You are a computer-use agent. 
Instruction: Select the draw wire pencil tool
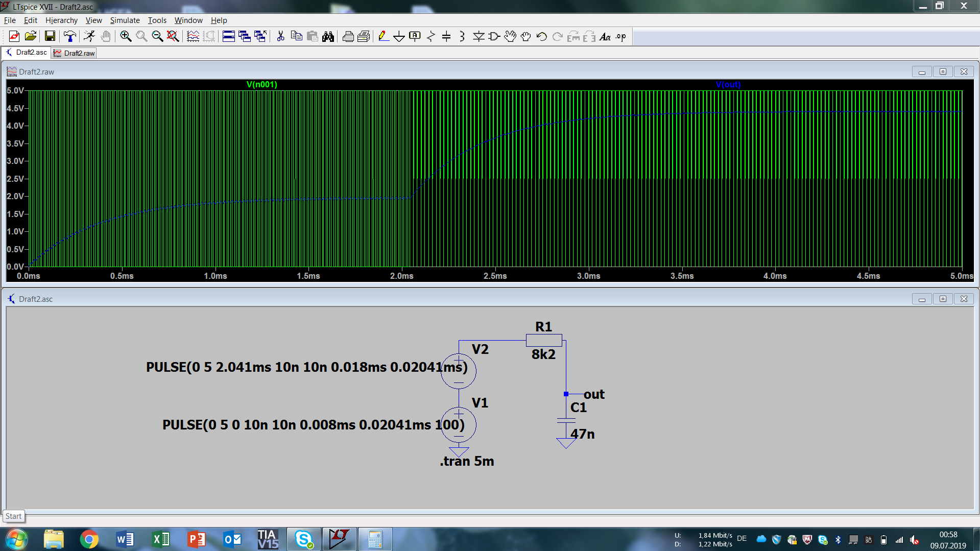pyautogui.click(x=383, y=36)
